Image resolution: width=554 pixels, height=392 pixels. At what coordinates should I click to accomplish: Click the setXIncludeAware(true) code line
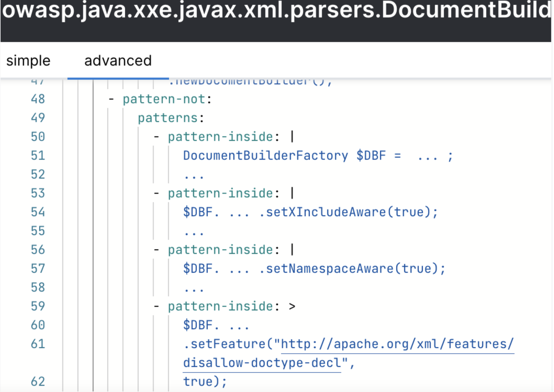(x=310, y=212)
